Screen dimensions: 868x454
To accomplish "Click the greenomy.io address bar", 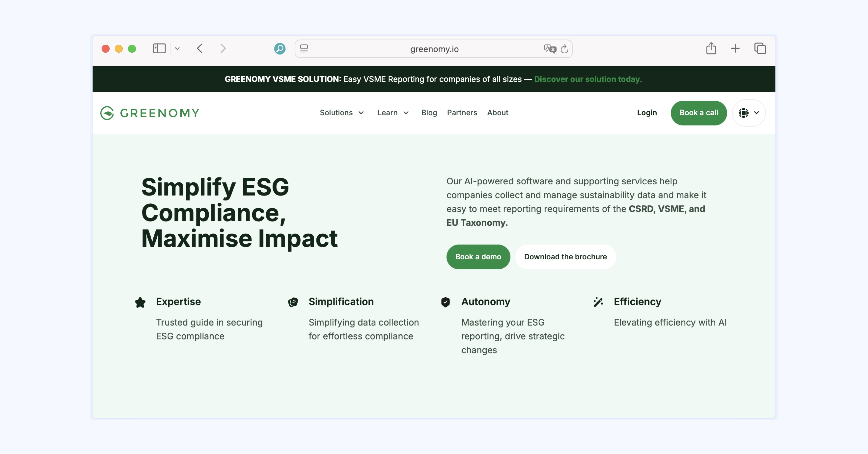I will [x=434, y=49].
